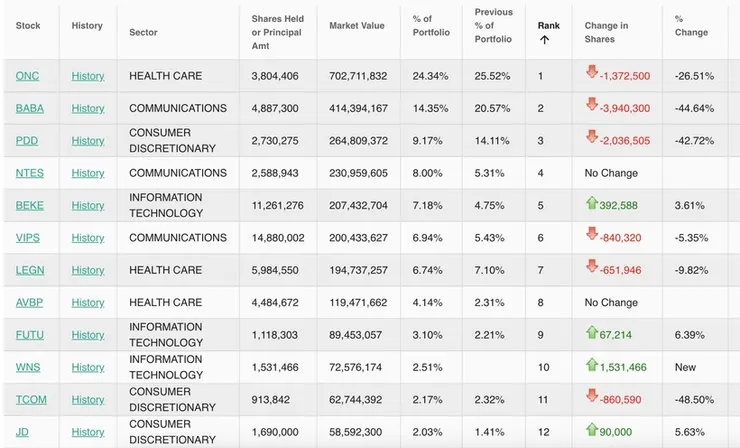Sort table by Sector header
The image size is (740, 448).
[143, 32]
